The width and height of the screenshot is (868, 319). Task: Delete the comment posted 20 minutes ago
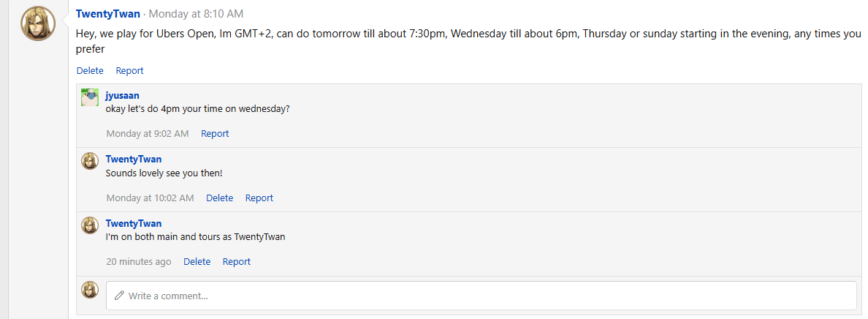tap(197, 262)
